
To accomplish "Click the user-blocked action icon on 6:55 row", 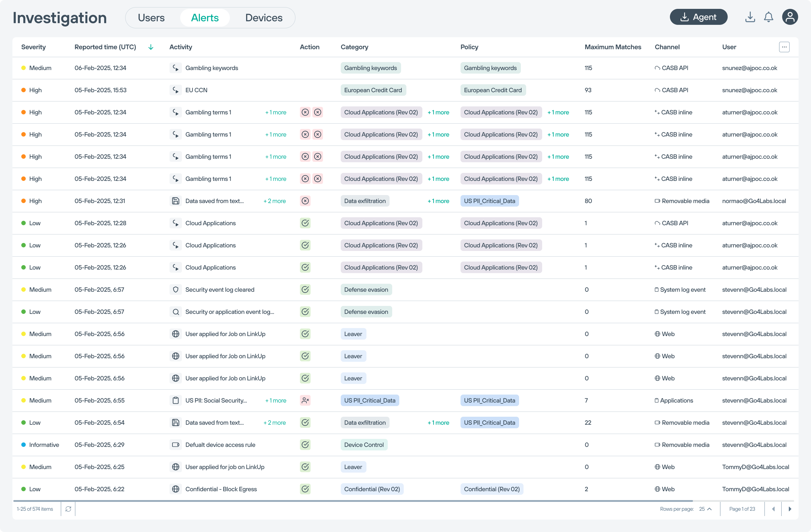I will (x=305, y=400).
